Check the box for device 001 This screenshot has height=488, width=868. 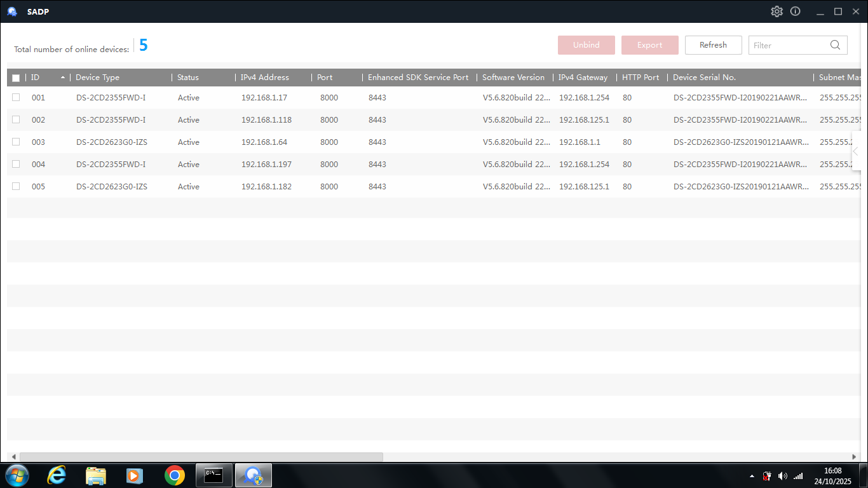[x=16, y=97]
